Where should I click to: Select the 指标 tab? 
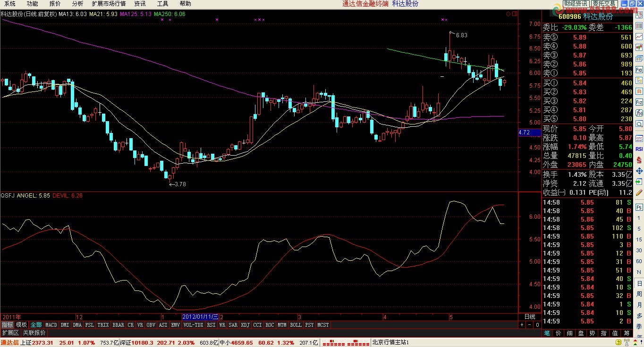[7, 325]
